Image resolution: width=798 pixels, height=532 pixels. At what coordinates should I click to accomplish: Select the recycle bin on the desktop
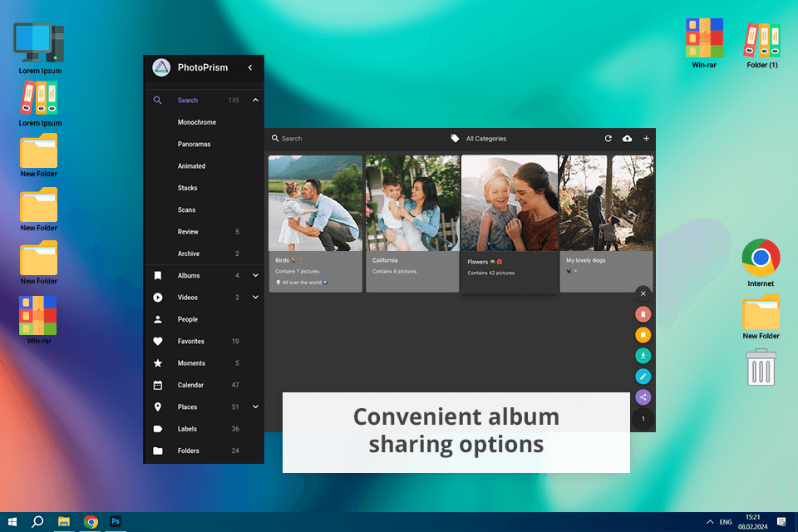[761, 367]
